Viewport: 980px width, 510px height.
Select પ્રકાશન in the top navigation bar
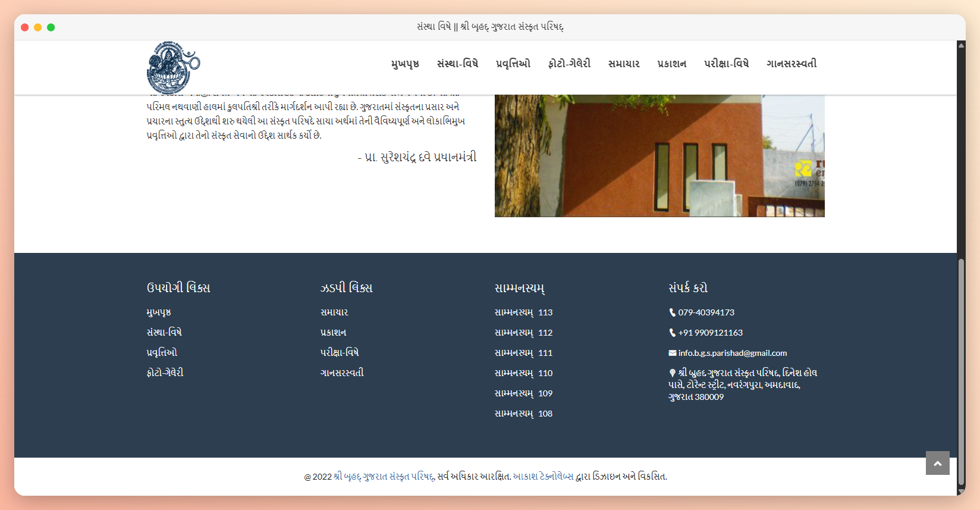672,64
